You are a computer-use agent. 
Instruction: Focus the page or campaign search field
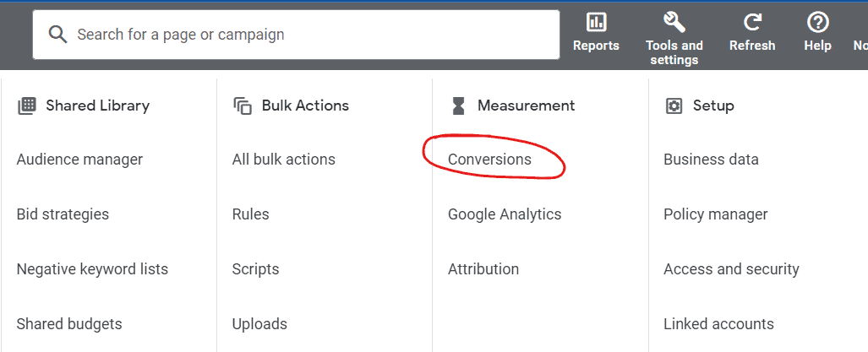coord(296,35)
